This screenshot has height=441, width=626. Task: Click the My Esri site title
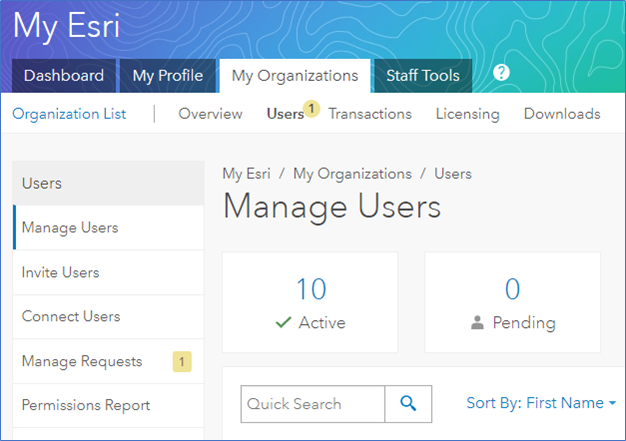66,26
